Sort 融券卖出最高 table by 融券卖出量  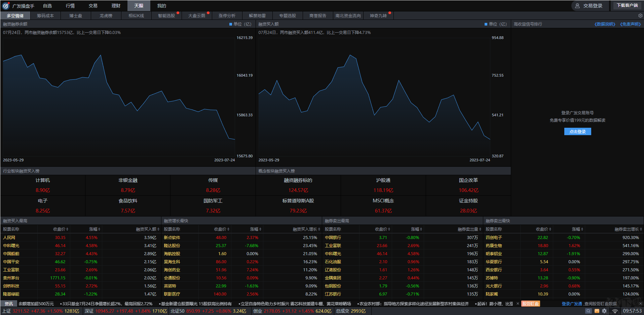tap(469, 229)
